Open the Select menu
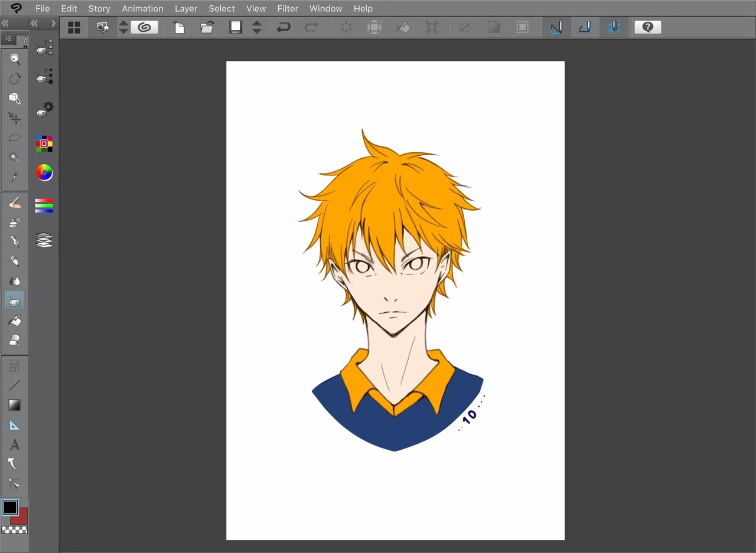 point(222,8)
